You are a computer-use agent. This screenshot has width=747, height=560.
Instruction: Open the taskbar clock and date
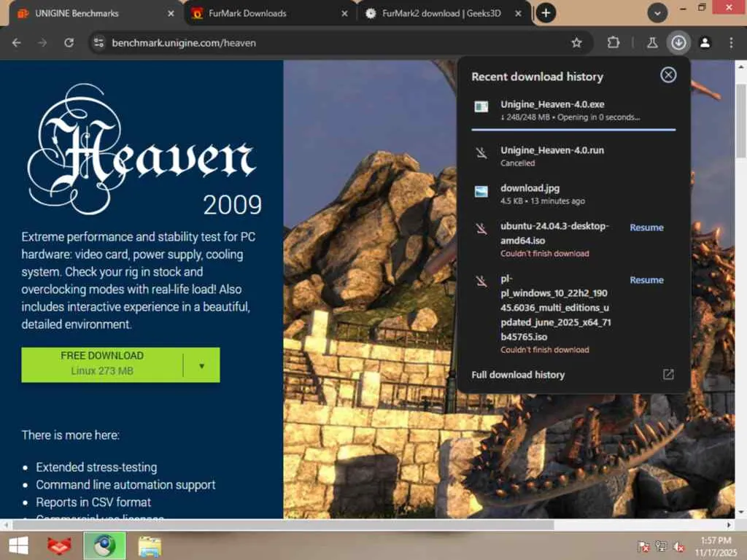tap(716, 546)
